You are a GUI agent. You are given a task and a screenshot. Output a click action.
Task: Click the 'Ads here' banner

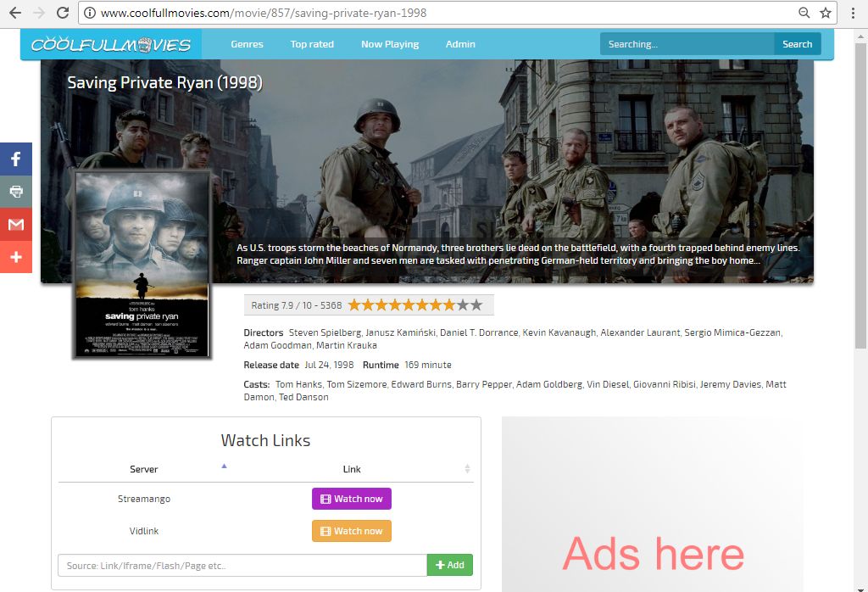(x=653, y=504)
